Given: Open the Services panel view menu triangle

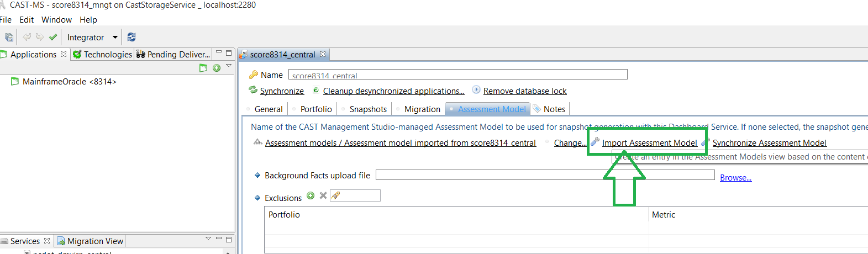Looking at the screenshot, I should click(x=208, y=239).
